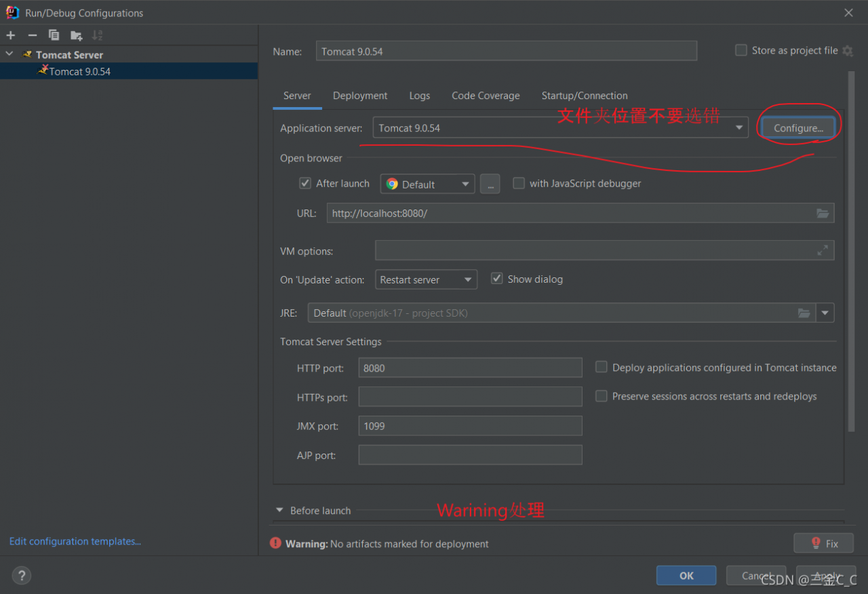Check Preserve sessions across restarts and redeploys
868x594 pixels.
pos(601,396)
